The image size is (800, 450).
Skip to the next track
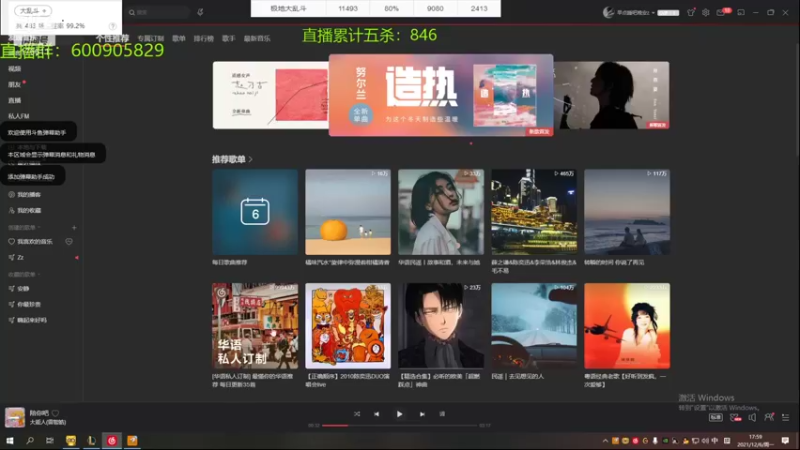pos(422,414)
